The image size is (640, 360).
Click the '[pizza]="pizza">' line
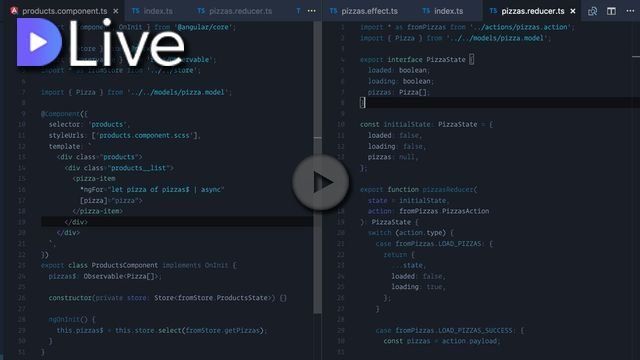[x=111, y=200]
